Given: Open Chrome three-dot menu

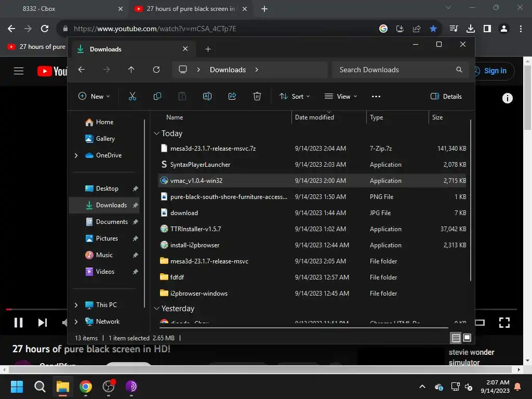Looking at the screenshot, I should tap(521, 29).
